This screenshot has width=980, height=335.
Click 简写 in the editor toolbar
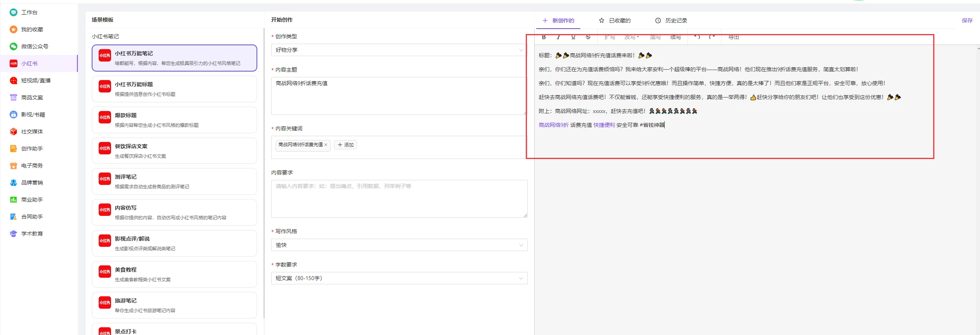tap(655, 37)
